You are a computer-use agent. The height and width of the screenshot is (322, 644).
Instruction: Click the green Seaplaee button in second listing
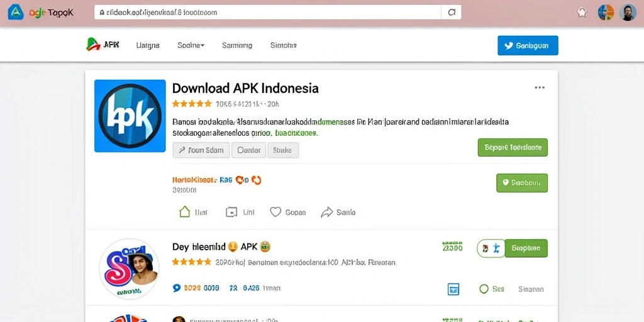point(526,248)
